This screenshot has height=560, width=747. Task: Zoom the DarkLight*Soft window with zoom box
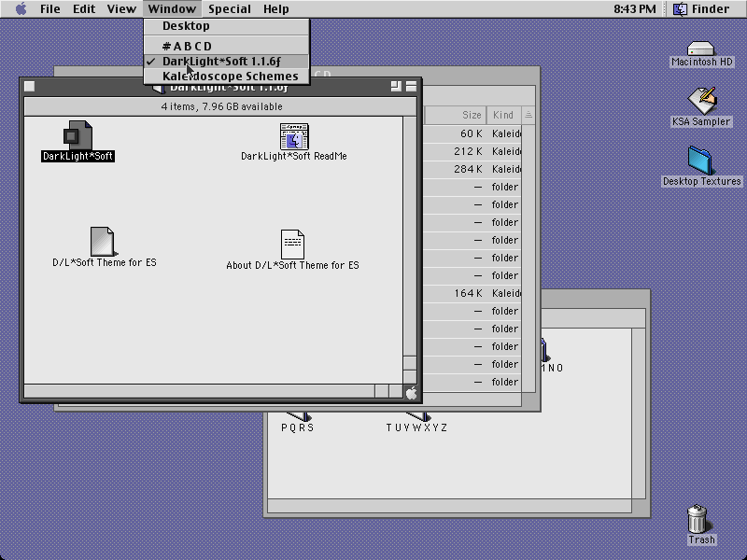(396, 86)
